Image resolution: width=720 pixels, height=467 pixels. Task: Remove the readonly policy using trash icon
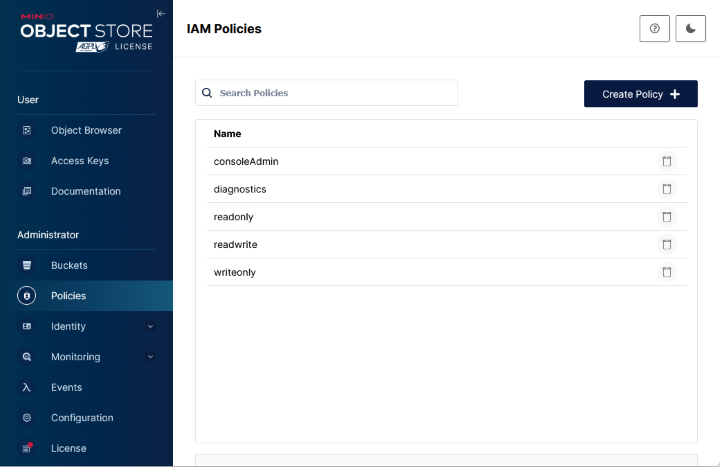click(x=666, y=217)
